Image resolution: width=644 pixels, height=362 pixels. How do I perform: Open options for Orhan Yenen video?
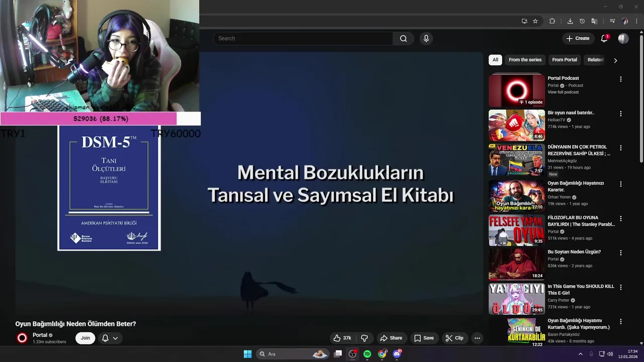[620, 184]
